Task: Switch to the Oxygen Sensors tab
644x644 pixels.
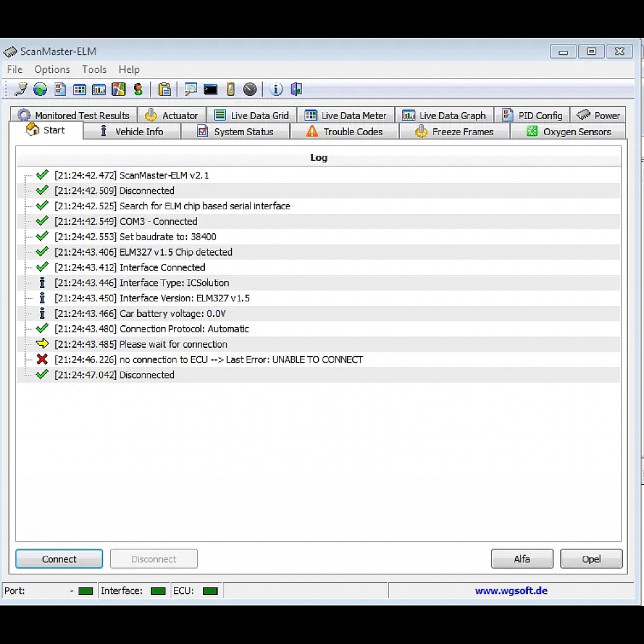Action: pyautogui.click(x=569, y=131)
